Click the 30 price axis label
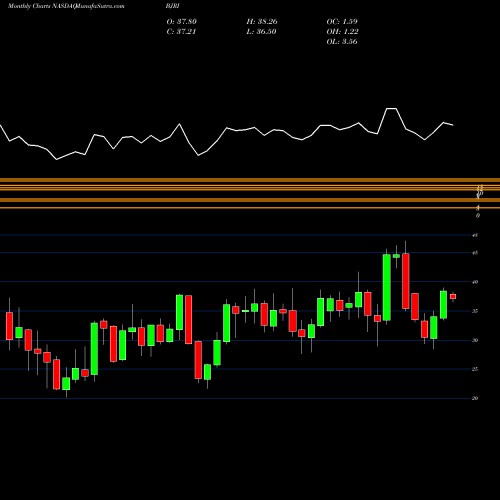The image size is (500, 500). (475, 340)
